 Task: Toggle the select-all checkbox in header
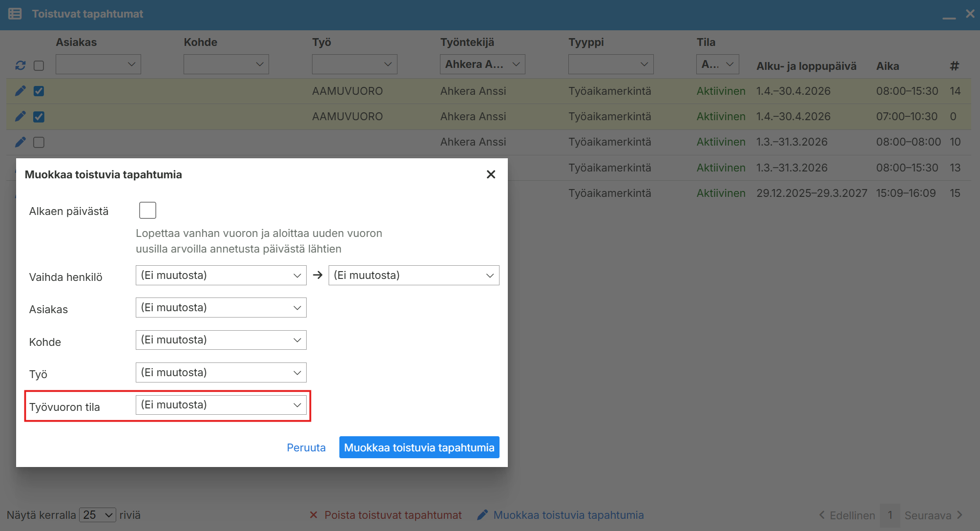click(x=39, y=65)
